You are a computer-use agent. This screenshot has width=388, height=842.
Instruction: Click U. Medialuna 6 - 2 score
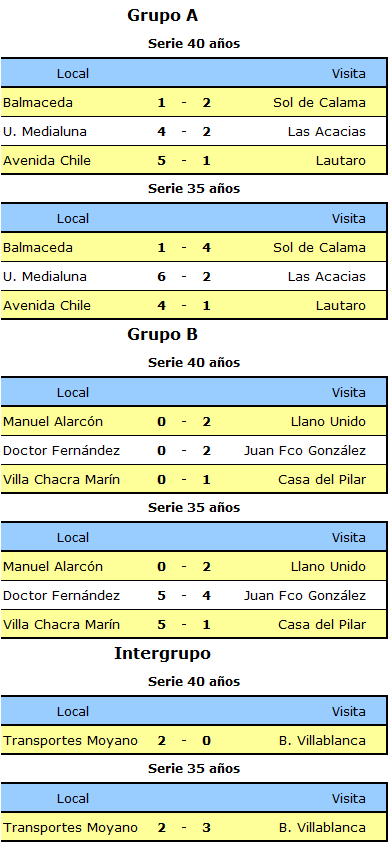click(184, 277)
